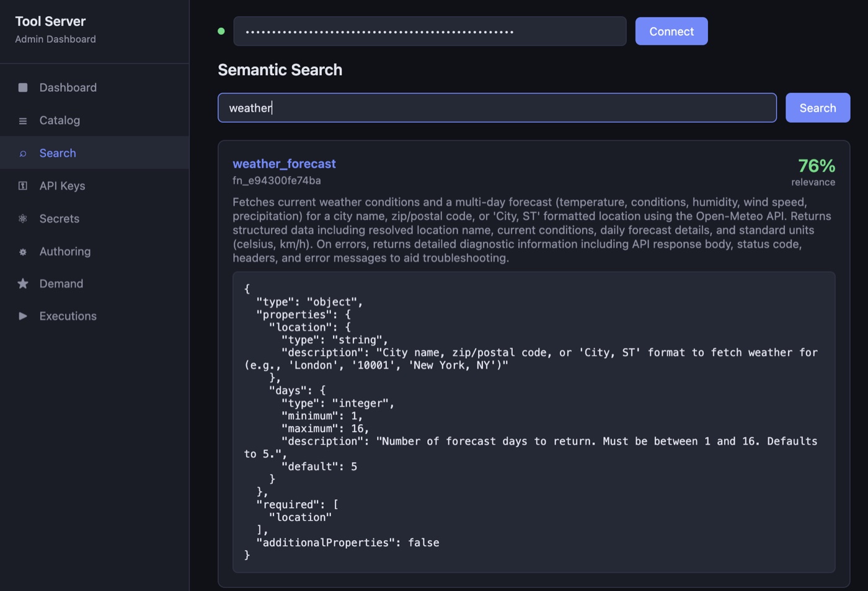Switch to the Demand view
This screenshot has height=591, width=868.
[94, 283]
